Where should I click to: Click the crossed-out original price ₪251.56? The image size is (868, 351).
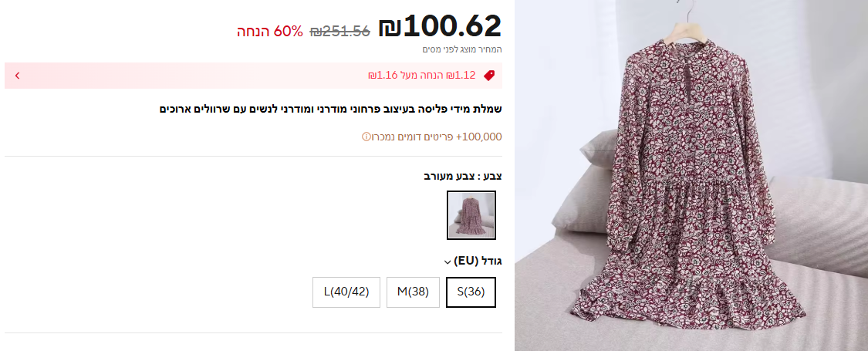point(340,32)
